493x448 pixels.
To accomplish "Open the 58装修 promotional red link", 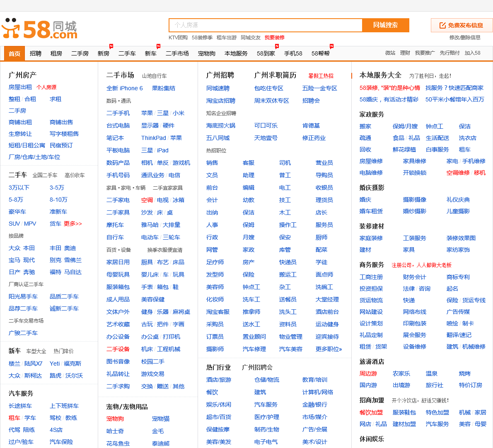I will pyautogui.click(x=389, y=88).
